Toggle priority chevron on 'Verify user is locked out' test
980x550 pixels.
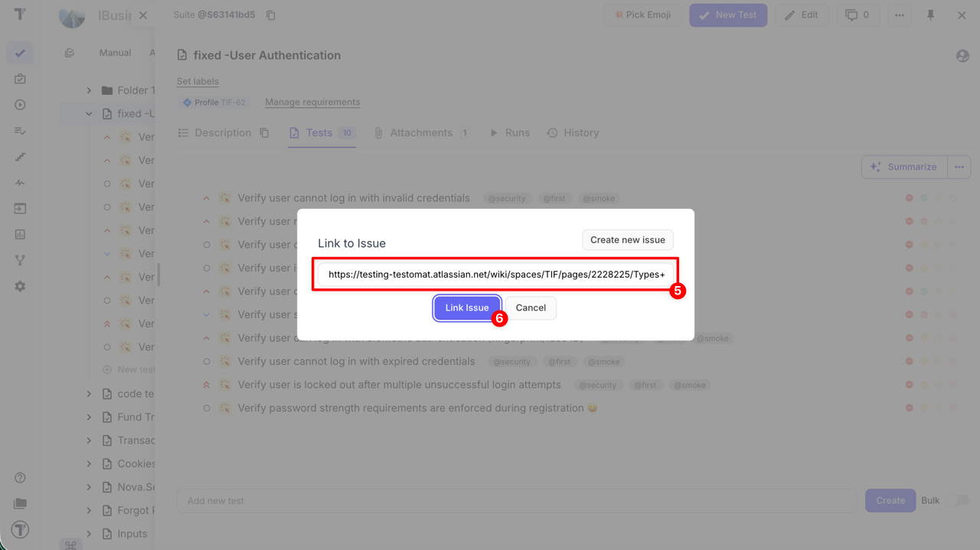click(x=206, y=385)
